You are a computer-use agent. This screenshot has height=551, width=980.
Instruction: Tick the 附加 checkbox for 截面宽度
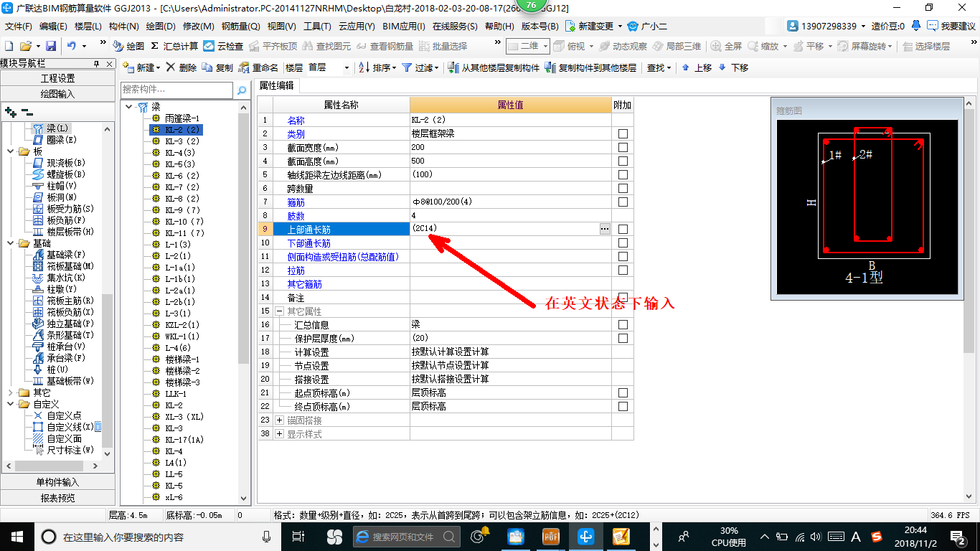coord(623,148)
